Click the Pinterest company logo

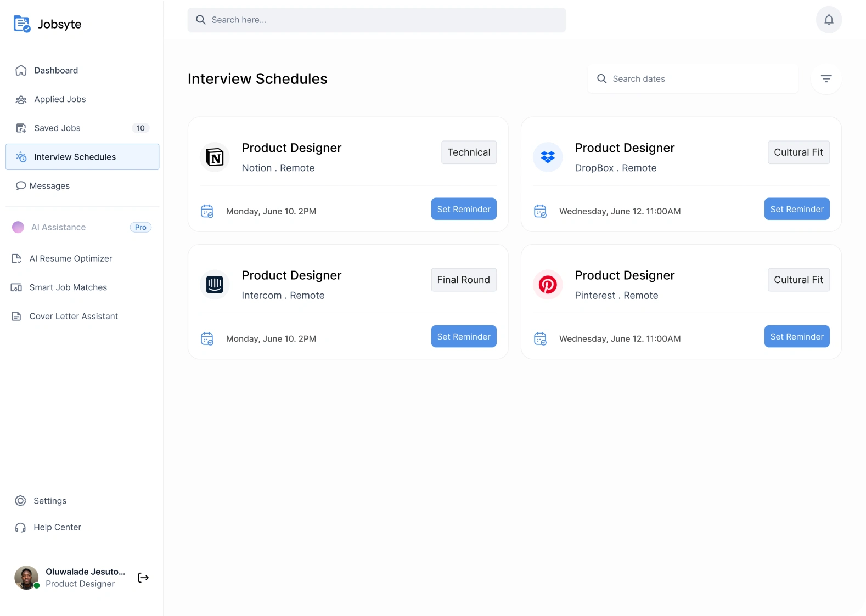(x=548, y=285)
